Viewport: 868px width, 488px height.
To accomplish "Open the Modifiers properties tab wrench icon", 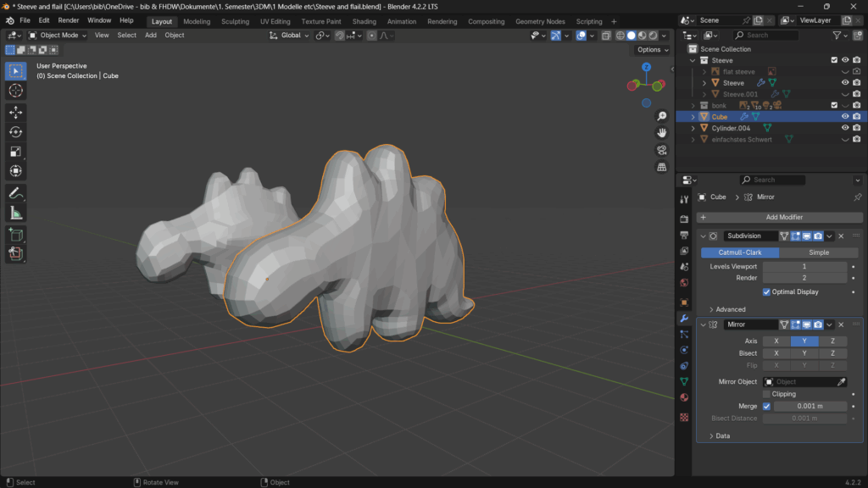I will tap(684, 318).
